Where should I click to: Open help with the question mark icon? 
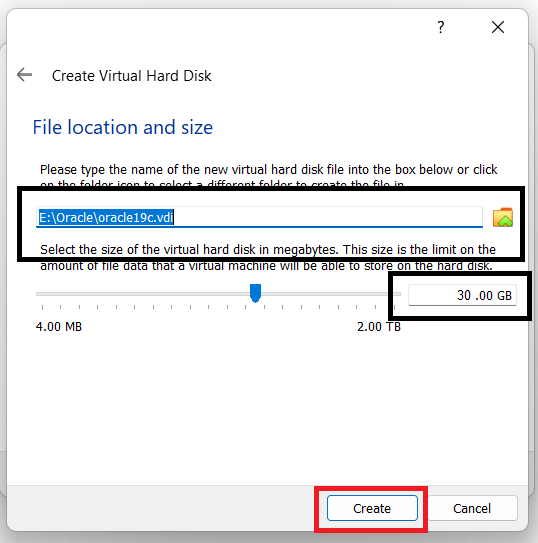pyautogui.click(x=440, y=27)
